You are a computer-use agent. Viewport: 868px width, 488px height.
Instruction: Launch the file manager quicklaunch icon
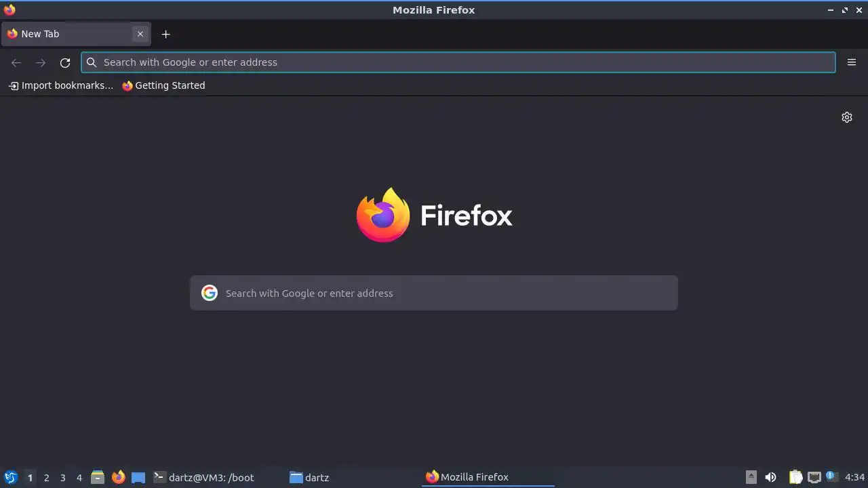[x=98, y=477]
